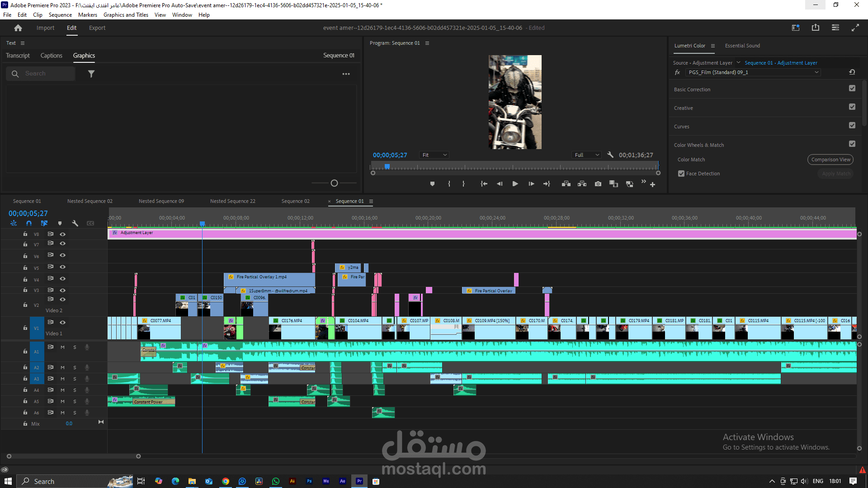The height and width of the screenshot is (488, 868).
Task: Reset the Lumetri effect with the reset icon
Action: [852, 72]
